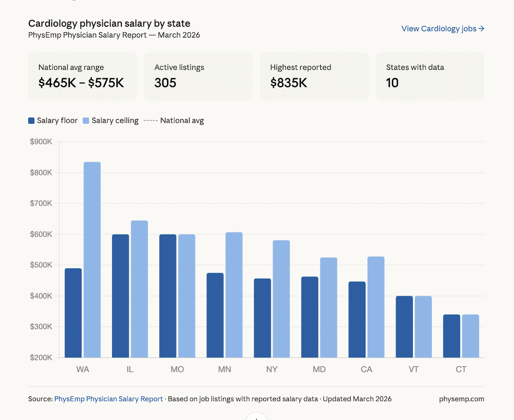Image resolution: width=514 pixels, height=420 pixels.
Task: Click physemp.com in the footer
Action: point(461,398)
